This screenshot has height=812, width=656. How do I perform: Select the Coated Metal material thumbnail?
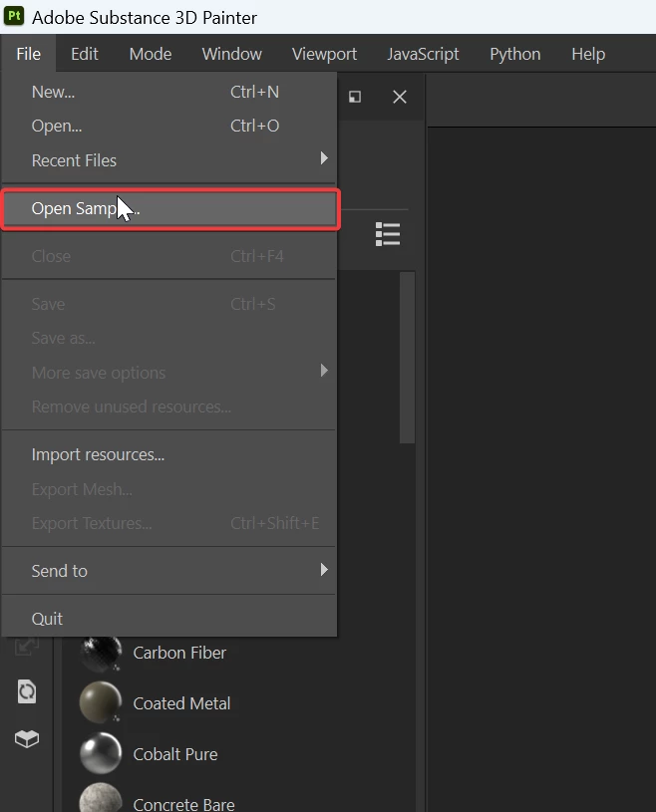point(101,702)
